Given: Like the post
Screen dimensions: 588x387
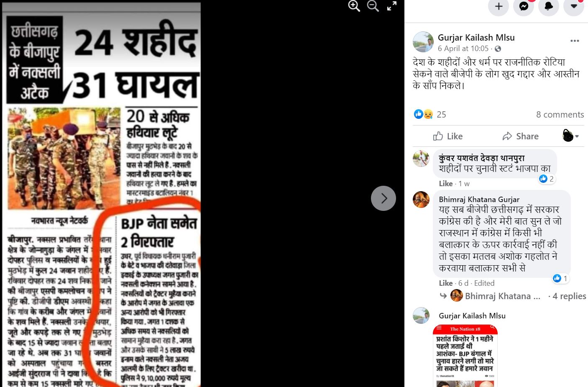Looking at the screenshot, I should pos(448,136).
